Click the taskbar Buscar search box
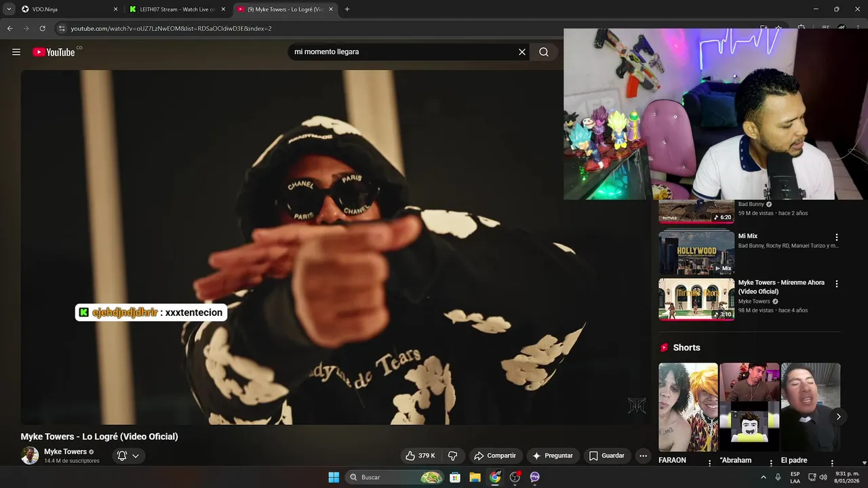This screenshot has height=488, width=868. (x=396, y=477)
